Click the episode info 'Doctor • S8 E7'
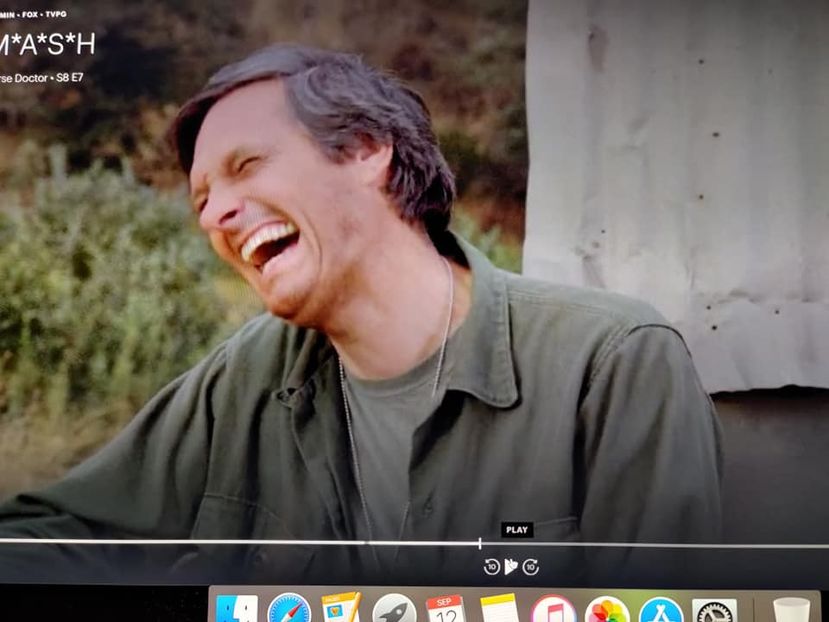829x622 pixels. point(49,78)
